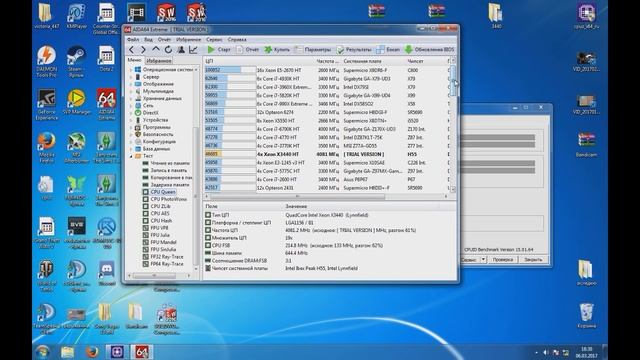640x360 pixels.
Task: Click Проверка in the CPUID Benchmark window
Action: (502, 260)
